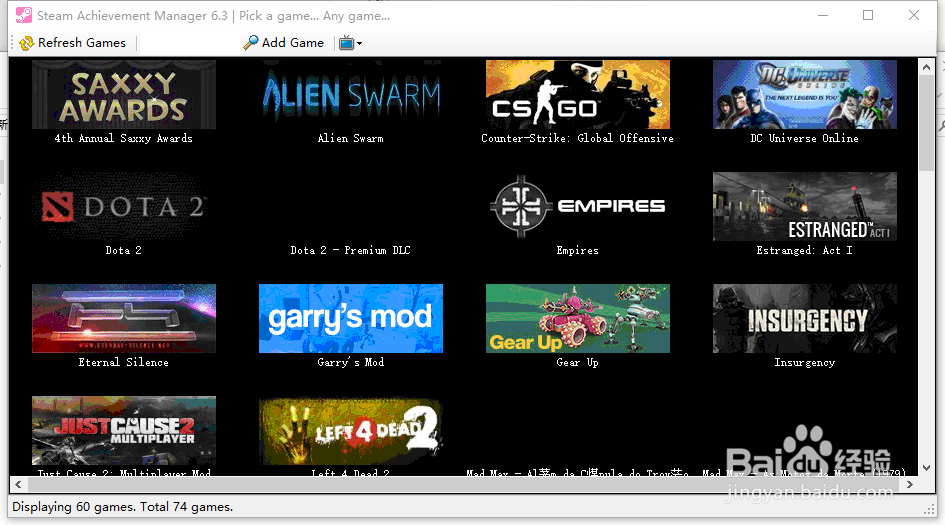Open the game type filter dropdown
The height and width of the screenshot is (525, 945).
point(350,43)
